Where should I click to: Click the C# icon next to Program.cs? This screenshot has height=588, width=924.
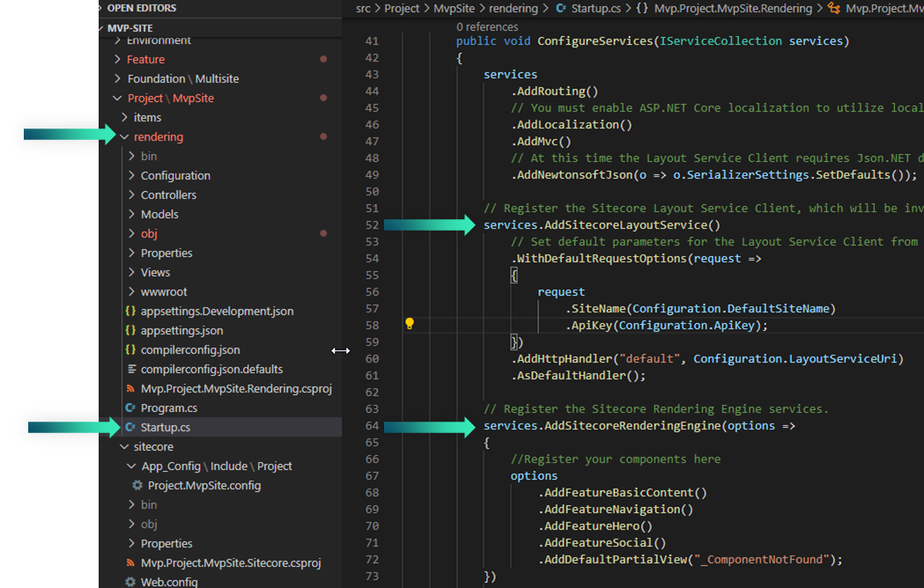130,408
